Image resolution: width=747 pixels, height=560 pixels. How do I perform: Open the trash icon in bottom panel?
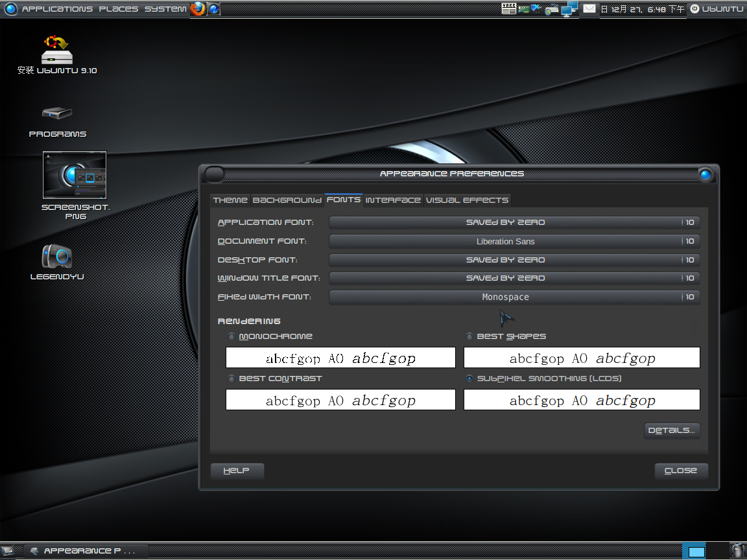tap(737, 551)
